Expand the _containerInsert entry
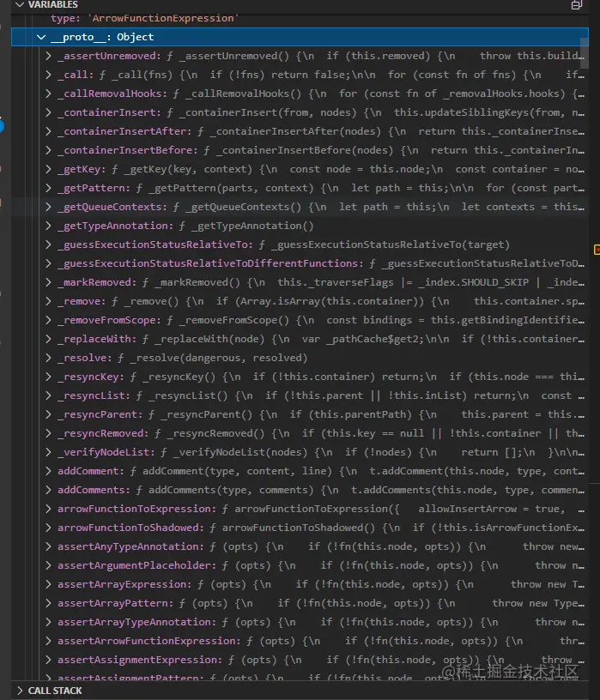 [48, 112]
